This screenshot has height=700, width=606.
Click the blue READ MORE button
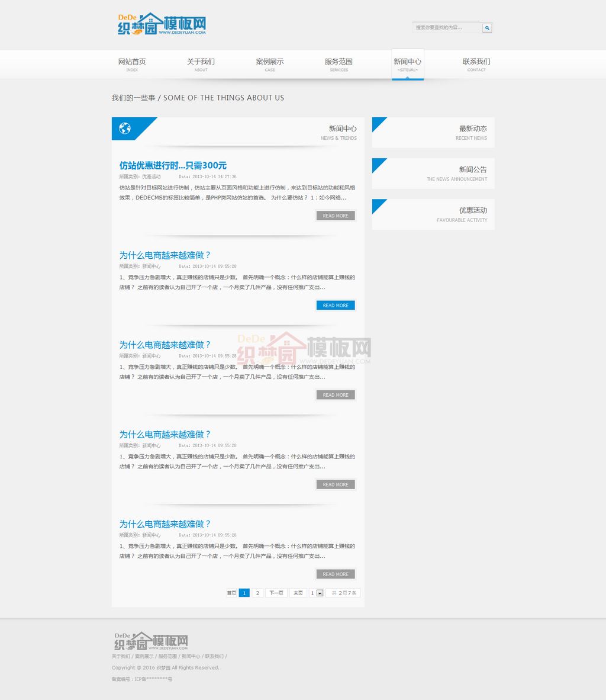[336, 306]
